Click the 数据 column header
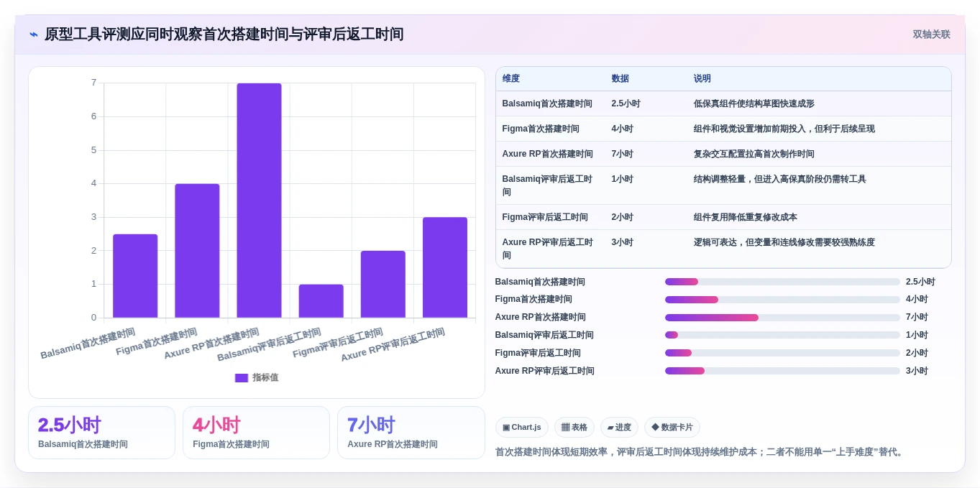Screen dimensions: 980x488 pyautogui.click(x=620, y=78)
